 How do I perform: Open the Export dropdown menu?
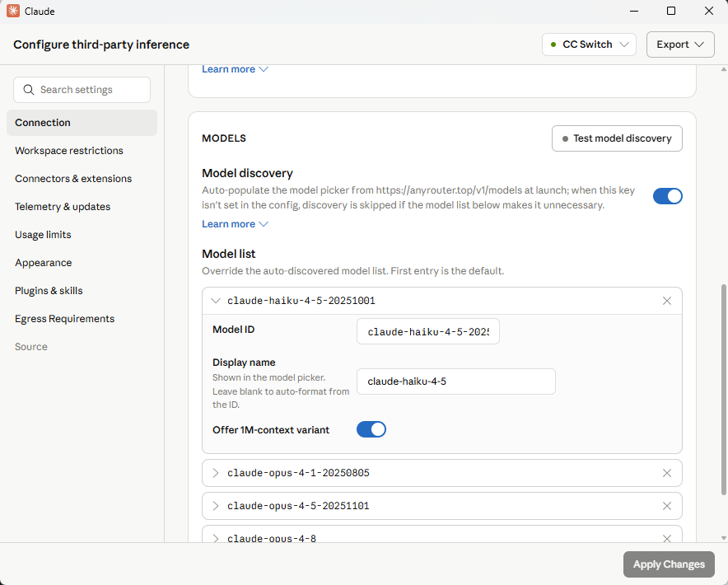(x=680, y=44)
